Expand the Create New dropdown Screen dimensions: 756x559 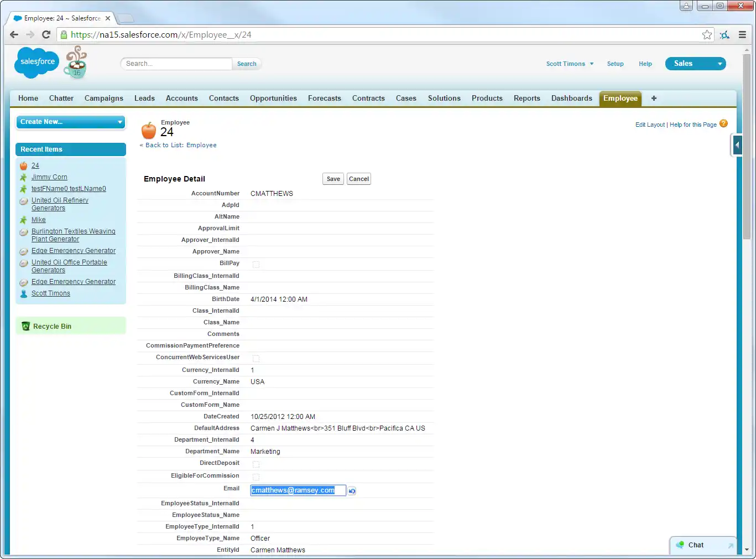pos(71,122)
